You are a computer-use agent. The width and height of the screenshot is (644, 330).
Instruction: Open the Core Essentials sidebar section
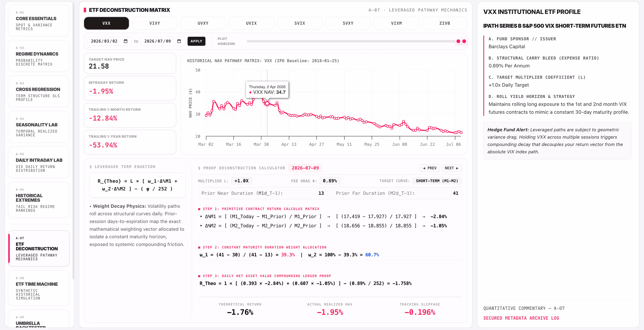(39, 21)
